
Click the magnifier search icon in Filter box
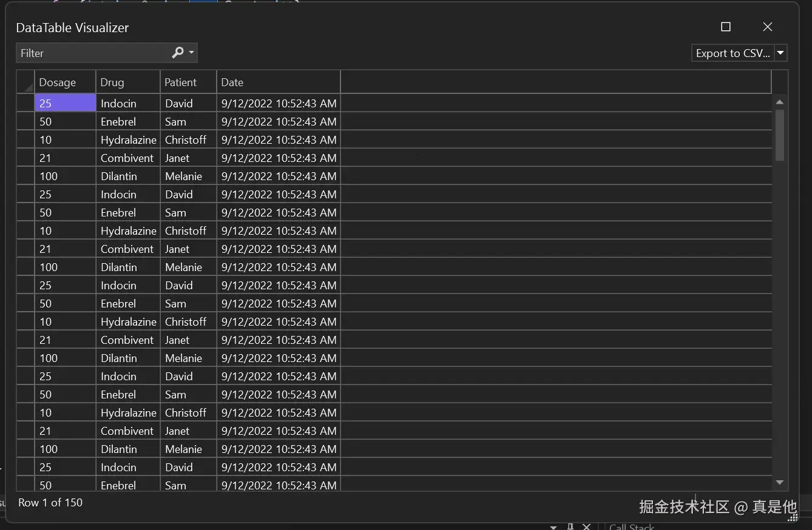coord(178,53)
